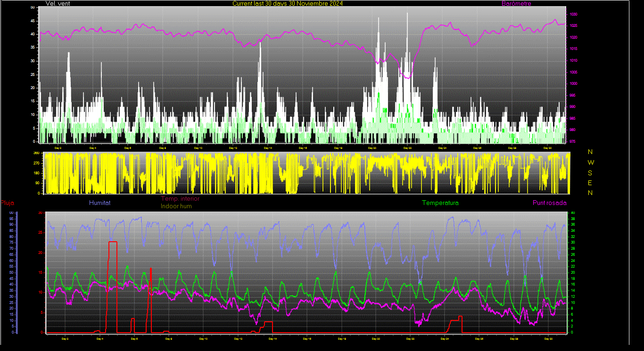Image resolution: width=644 pixels, height=351 pixels.
Task: Click 'Day 16' under the temperature chart
Action: (307, 338)
